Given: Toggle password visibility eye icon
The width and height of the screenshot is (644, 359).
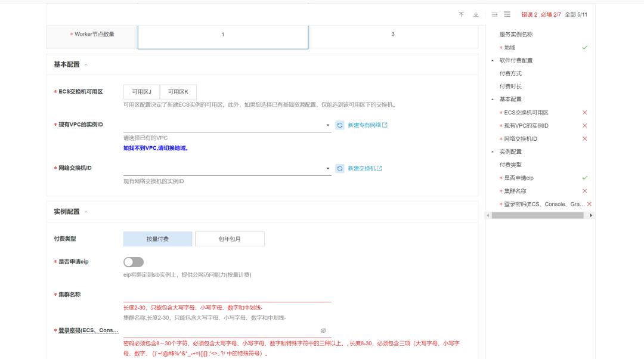Looking at the screenshot, I should (323, 330).
